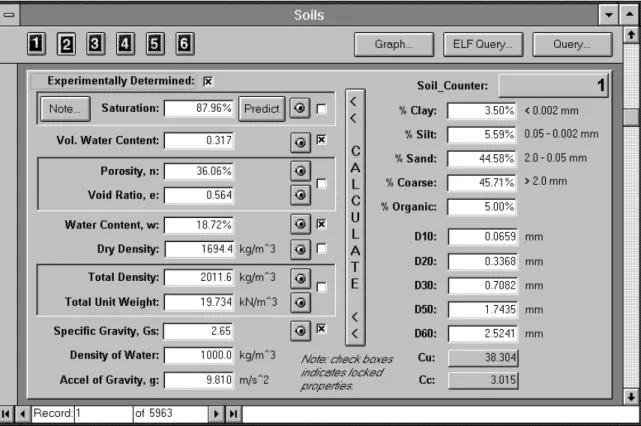Toggle Experimentally Determined checkbox

tap(208, 81)
